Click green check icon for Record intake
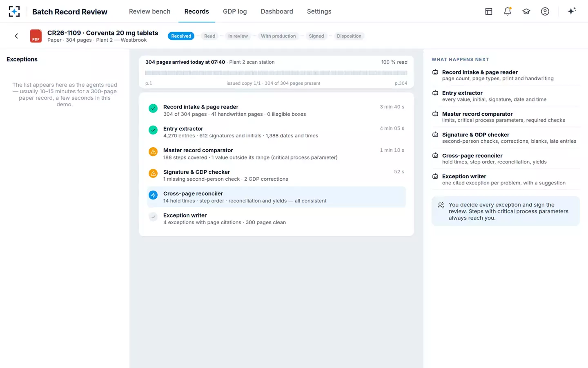 pos(153,108)
